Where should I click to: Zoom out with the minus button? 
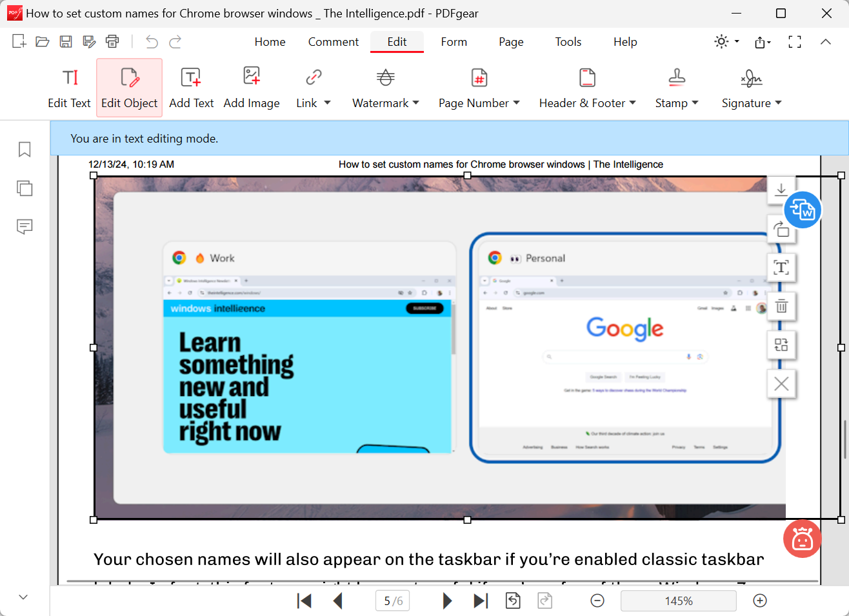click(x=597, y=601)
